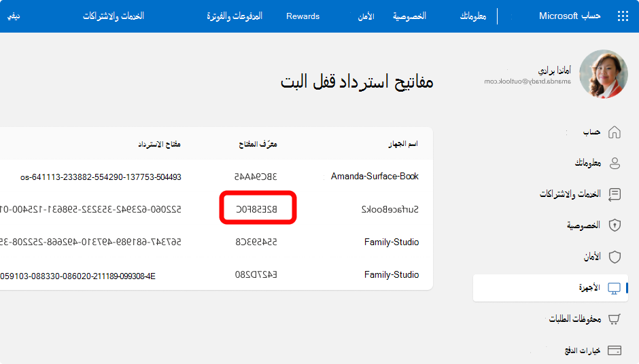
Task: Click the page heading مفاتيح استرداد قفل البت
Action: click(357, 82)
